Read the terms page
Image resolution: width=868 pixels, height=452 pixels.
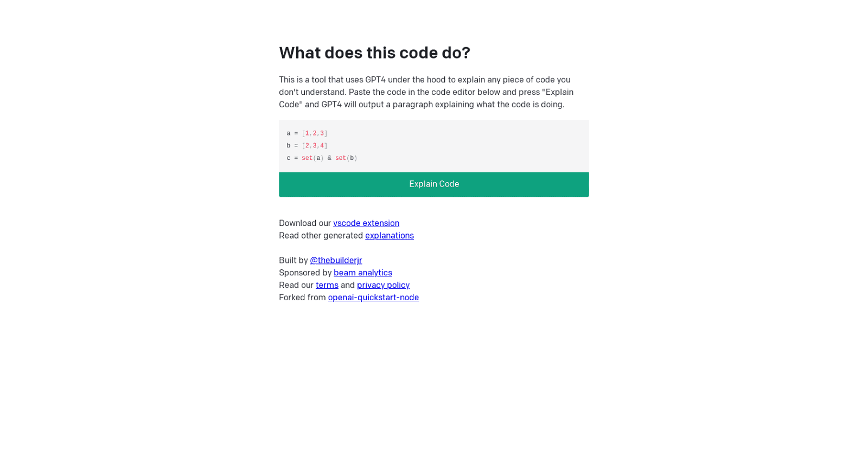327,285
